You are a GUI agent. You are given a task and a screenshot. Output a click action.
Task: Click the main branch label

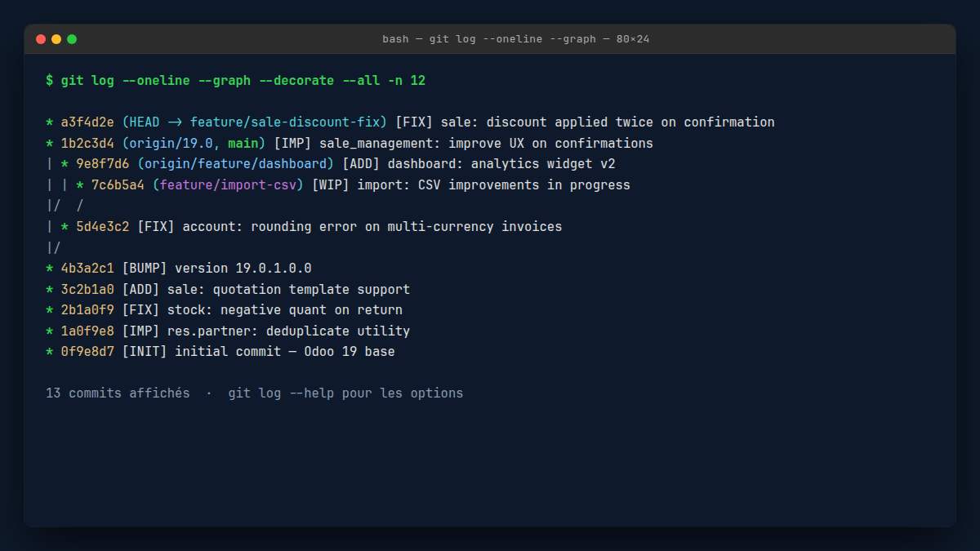(x=243, y=143)
